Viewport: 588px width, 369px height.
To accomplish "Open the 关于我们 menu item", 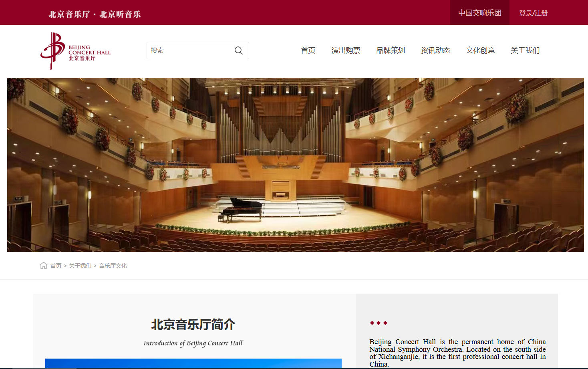I will coord(525,50).
